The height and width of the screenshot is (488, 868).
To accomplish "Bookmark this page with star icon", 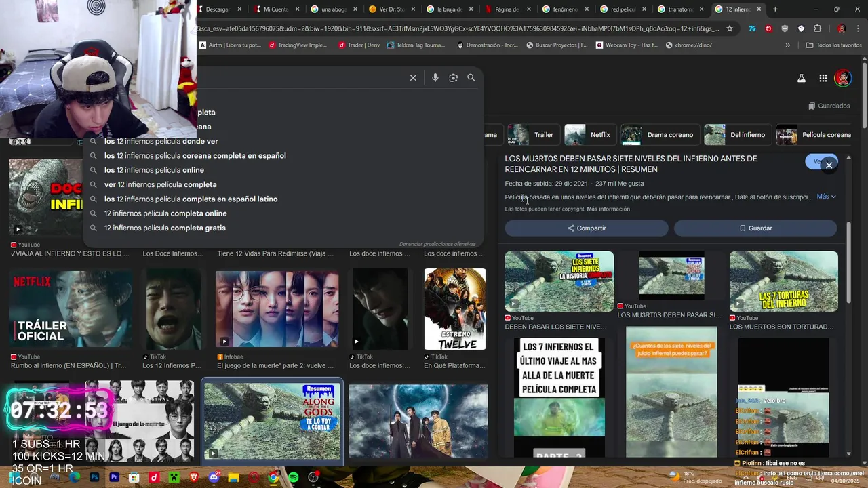I will pos(730,28).
